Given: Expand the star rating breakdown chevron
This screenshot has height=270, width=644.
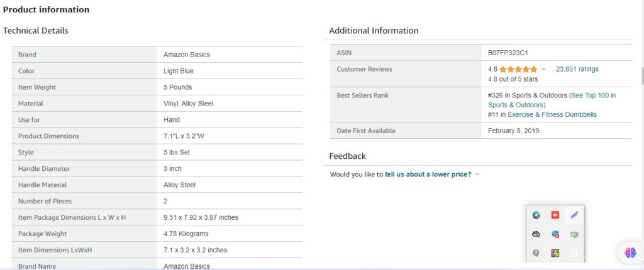Looking at the screenshot, I should click(544, 69).
